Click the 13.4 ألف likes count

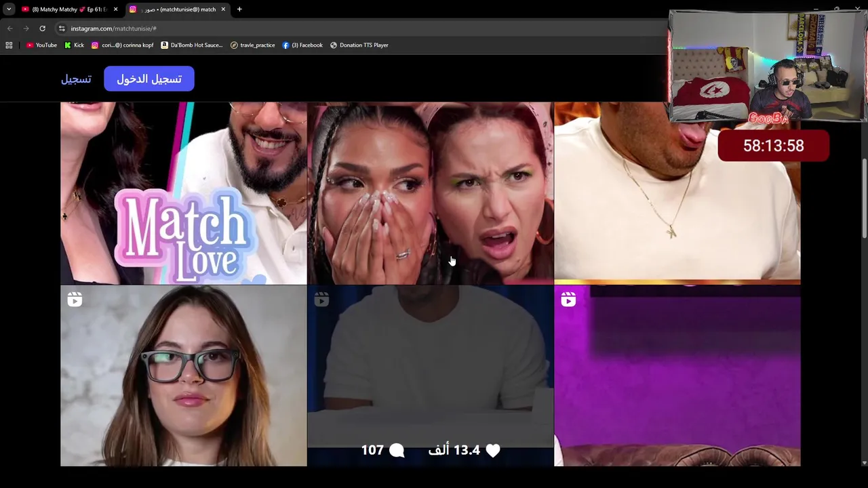(x=454, y=450)
